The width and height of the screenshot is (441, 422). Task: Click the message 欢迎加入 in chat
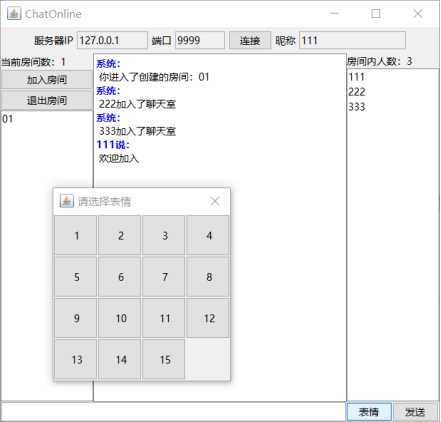click(119, 158)
